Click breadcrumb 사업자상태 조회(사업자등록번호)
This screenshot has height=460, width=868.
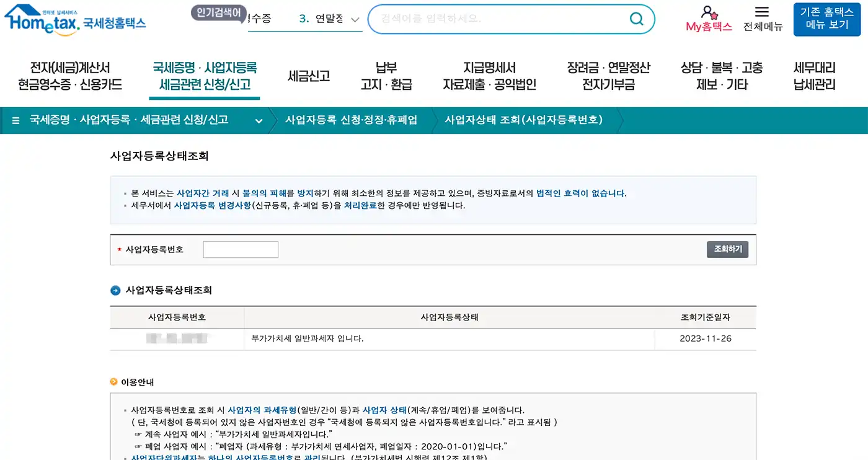click(523, 120)
